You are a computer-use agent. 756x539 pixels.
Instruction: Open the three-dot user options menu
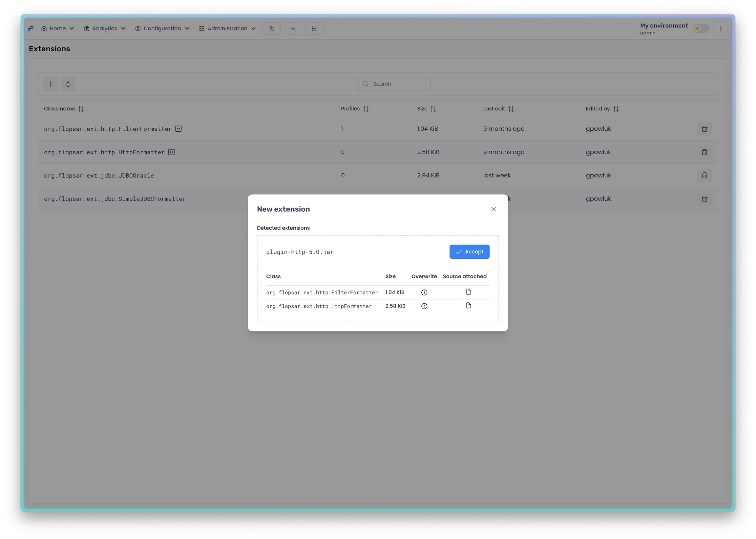pos(721,29)
